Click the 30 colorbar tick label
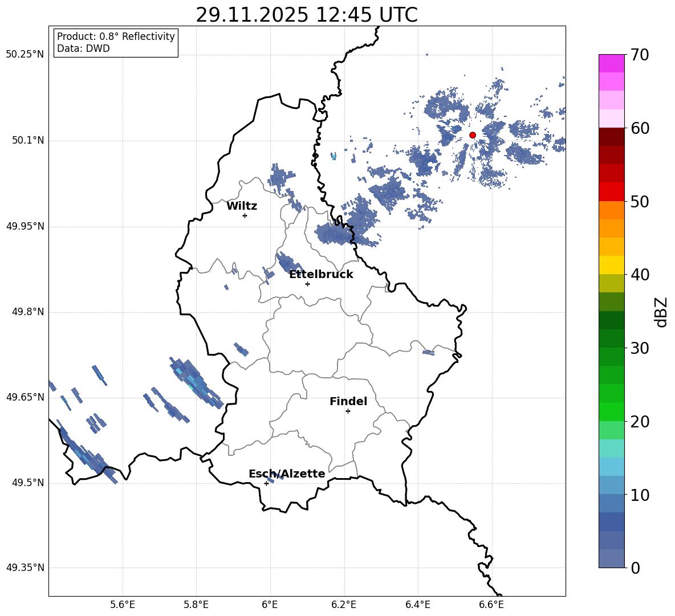 tap(640, 348)
